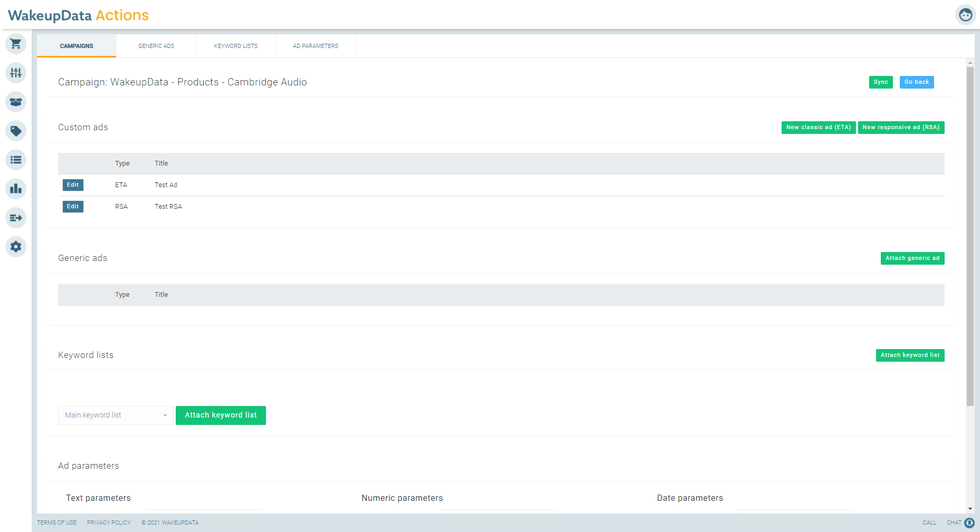Image resolution: width=980 pixels, height=532 pixels.
Task: Click the Text parameters heading
Action: pyautogui.click(x=98, y=498)
